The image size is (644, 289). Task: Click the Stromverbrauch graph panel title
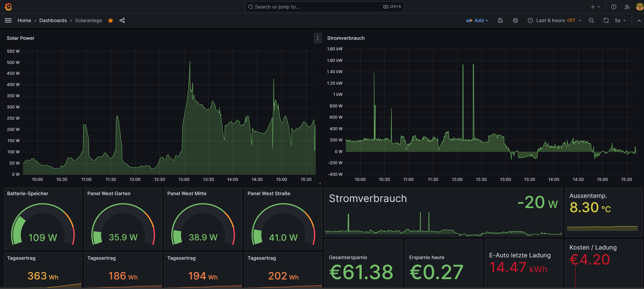point(346,38)
